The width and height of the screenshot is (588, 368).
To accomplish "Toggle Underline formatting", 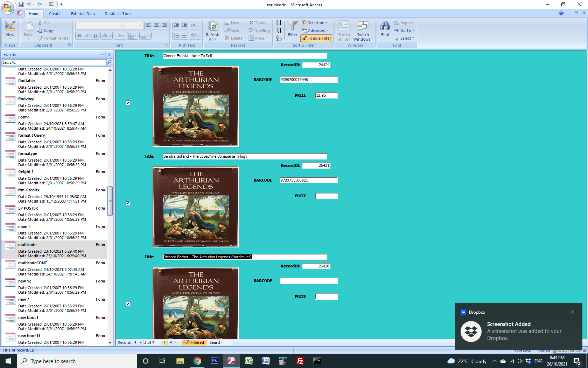I will pyautogui.click(x=95, y=36).
